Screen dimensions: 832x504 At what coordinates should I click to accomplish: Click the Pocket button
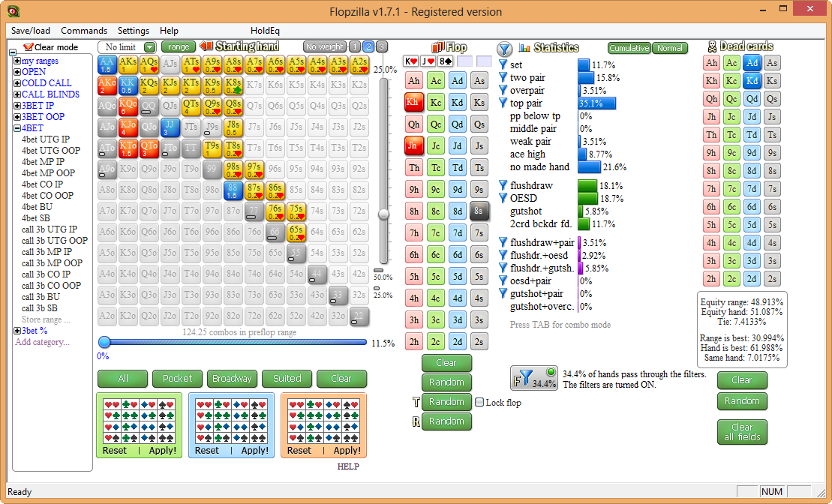click(x=177, y=379)
